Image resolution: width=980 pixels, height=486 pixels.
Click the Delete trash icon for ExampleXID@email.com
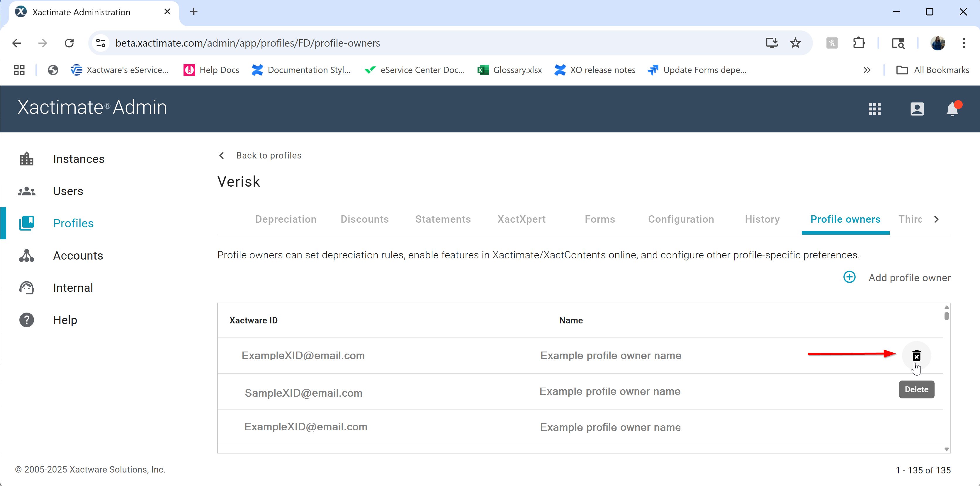(x=916, y=356)
